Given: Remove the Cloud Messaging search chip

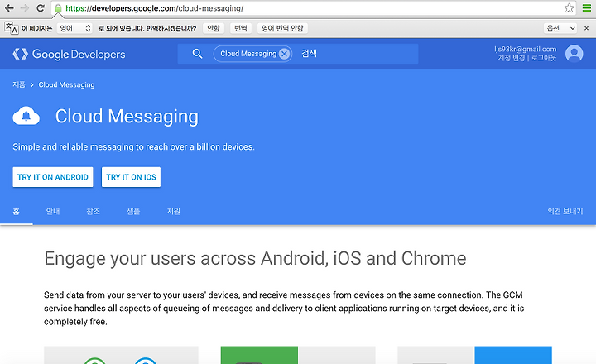Looking at the screenshot, I should (284, 54).
